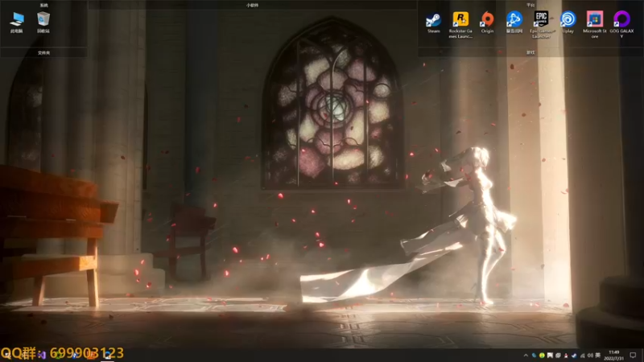Open the Origin desktop shortcut
Screen dimensions: 644x362
coord(487,23)
